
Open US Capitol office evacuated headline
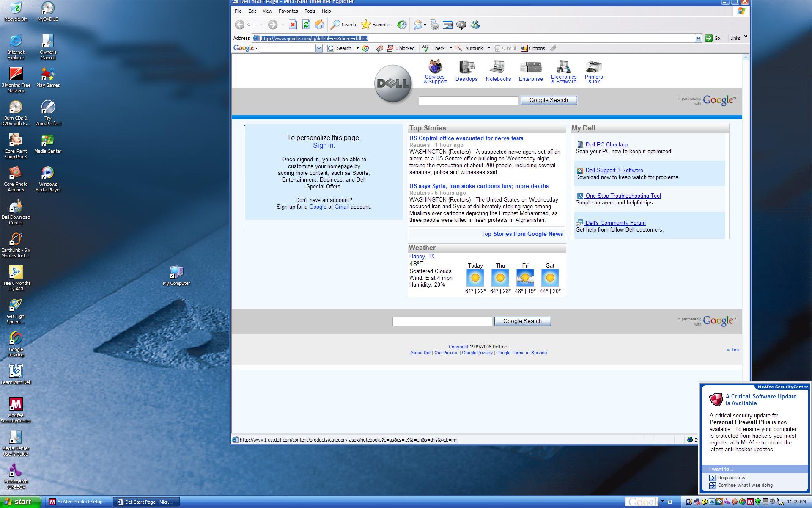(x=466, y=138)
